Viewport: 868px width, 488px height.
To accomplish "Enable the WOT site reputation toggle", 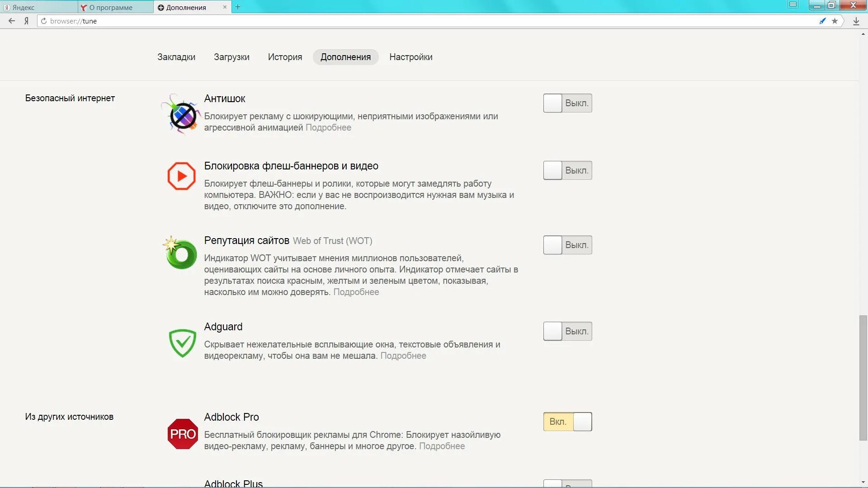I will click(567, 245).
